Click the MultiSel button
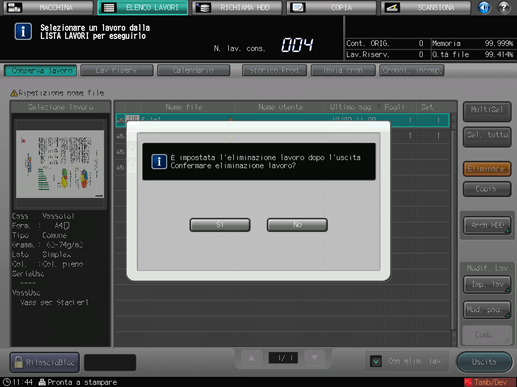Viewport: 517px width, 387px height. click(x=487, y=111)
